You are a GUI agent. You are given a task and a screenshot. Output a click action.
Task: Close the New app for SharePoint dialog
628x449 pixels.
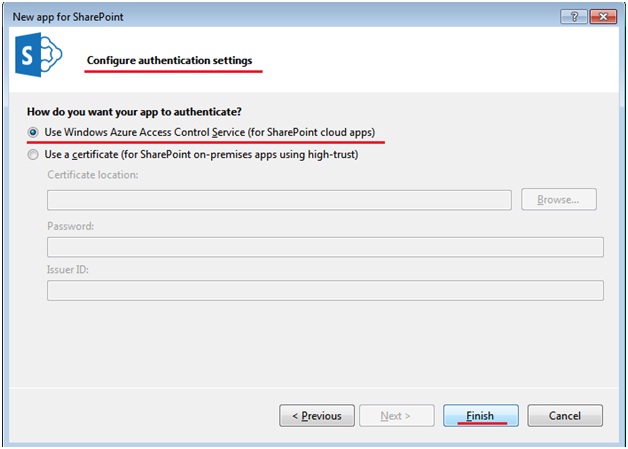click(603, 17)
